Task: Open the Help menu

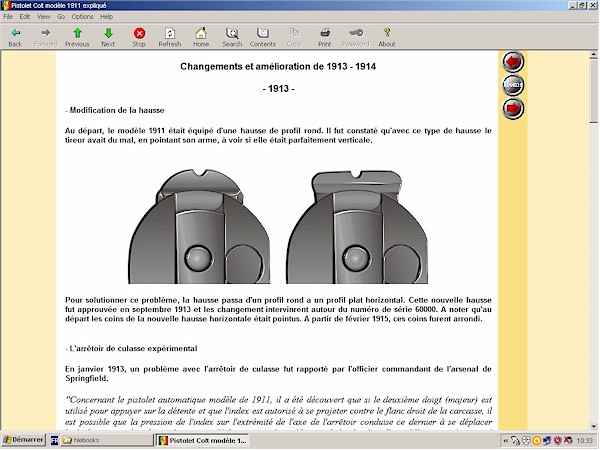Action: tap(106, 16)
